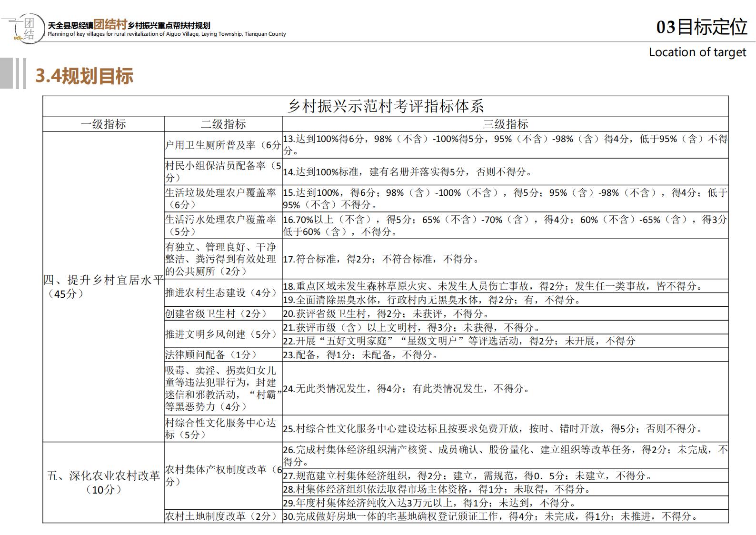
Task: Click the 农村集体产权制度改革 cell
Action: click(x=223, y=475)
